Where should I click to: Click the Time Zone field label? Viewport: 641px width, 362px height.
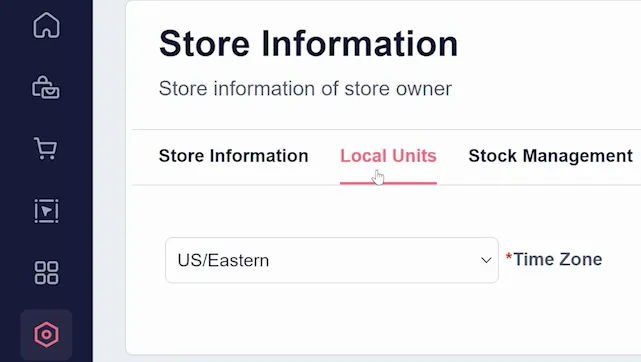point(558,259)
